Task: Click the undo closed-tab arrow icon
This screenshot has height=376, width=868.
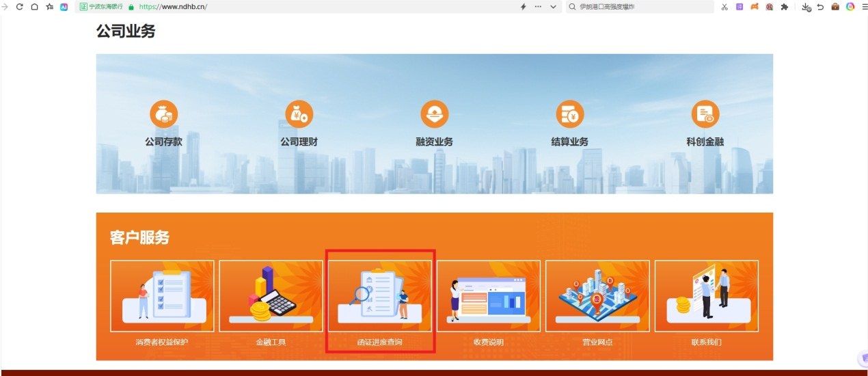Action: (x=820, y=7)
